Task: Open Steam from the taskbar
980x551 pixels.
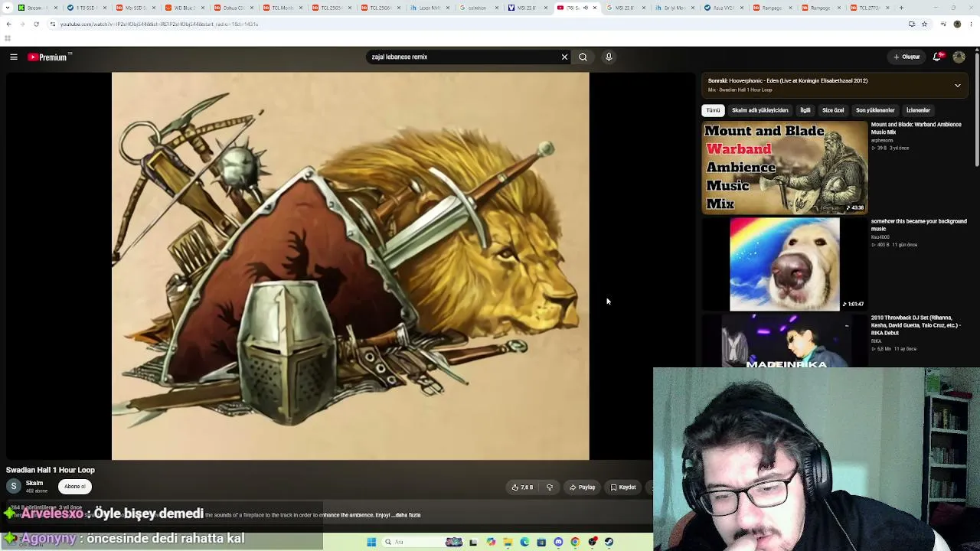Action: click(x=609, y=542)
